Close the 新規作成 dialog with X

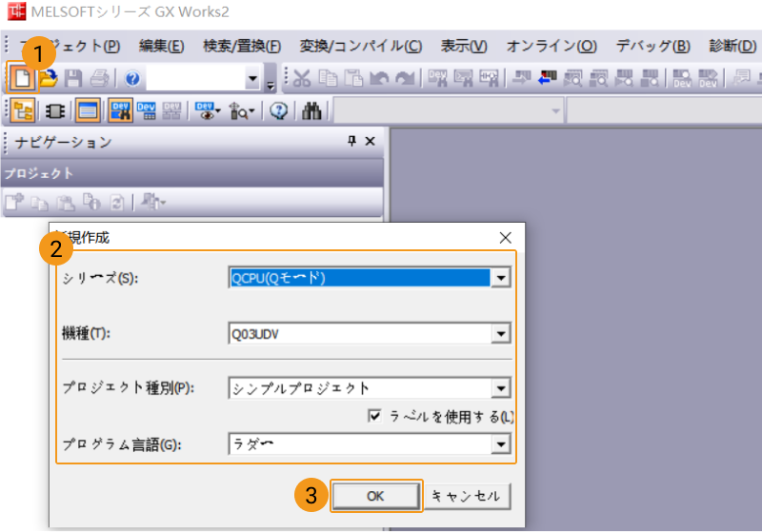tap(506, 237)
